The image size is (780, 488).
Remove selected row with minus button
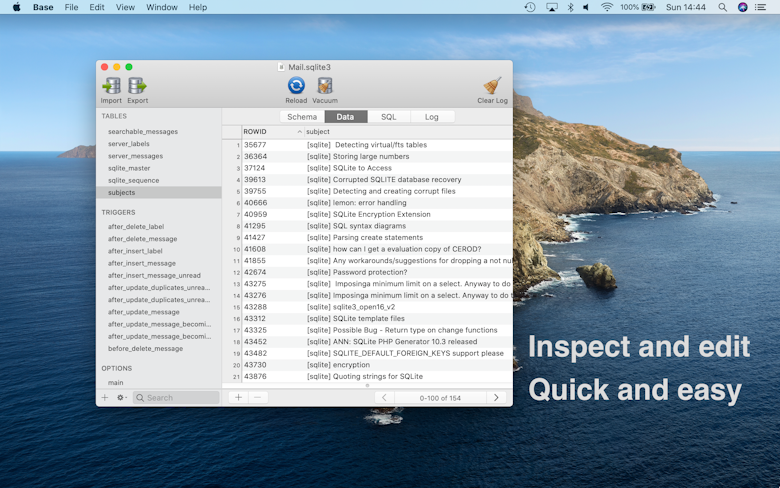click(x=257, y=397)
